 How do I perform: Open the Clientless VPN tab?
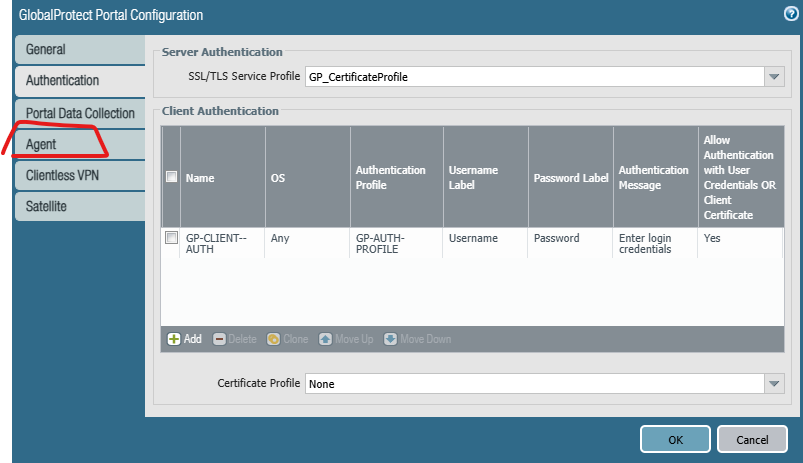[x=80, y=175]
